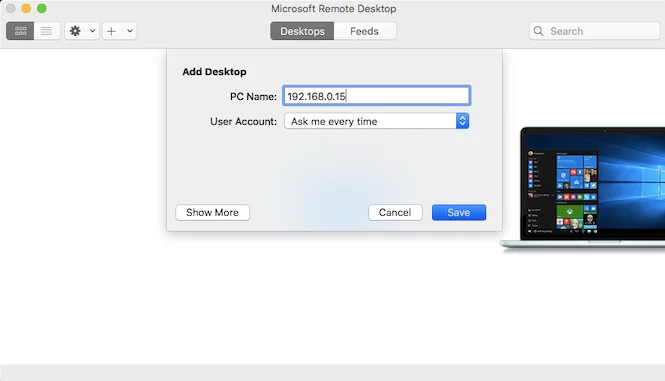Focus the PC Name text field
The image size is (665, 381).
(x=377, y=96)
